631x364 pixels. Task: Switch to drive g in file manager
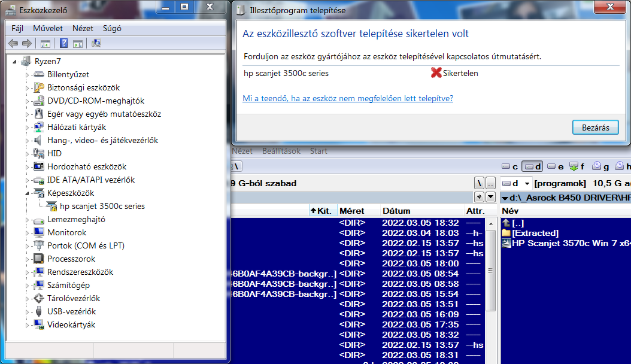pos(600,166)
